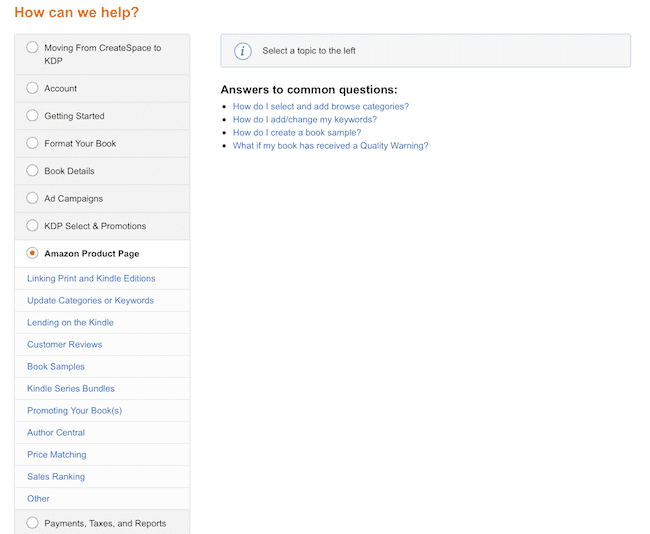Image resolution: width=650 pixels, height=534 pixels.
Task: Select the Ad Campaigns radio option
Action: point(32,198)
